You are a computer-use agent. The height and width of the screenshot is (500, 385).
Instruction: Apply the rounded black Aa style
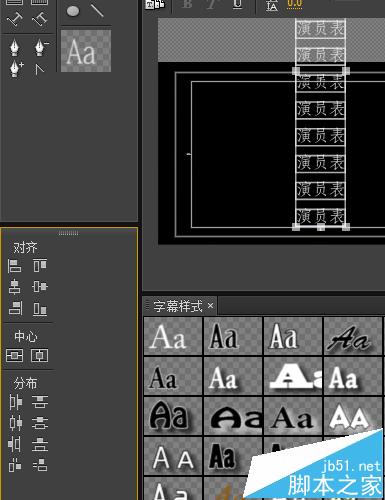click(x=173, y=416)
